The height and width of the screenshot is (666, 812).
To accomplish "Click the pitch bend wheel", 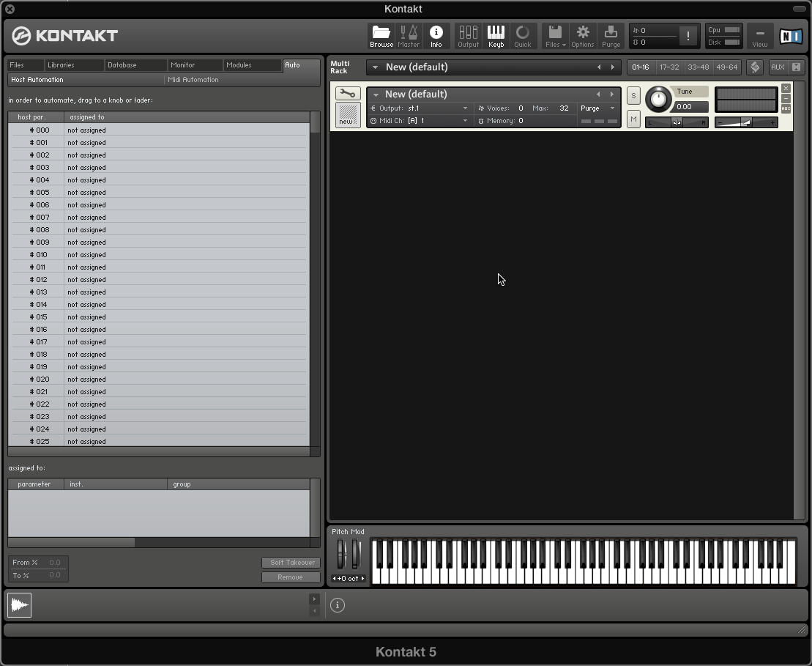I will (x=340, y=554).
